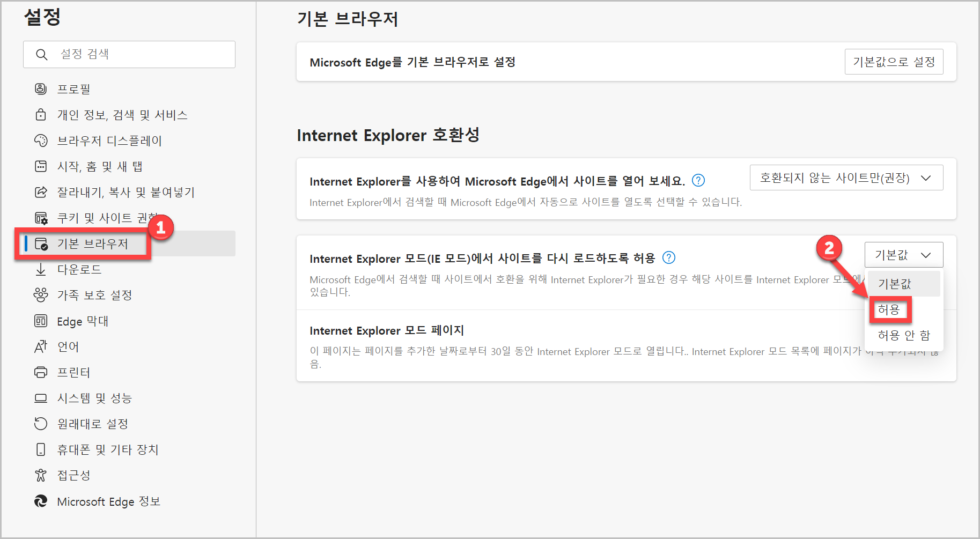Open Microsoft Edge 정보 page
This screenshot has width=980, height=539.
point(129,501)
